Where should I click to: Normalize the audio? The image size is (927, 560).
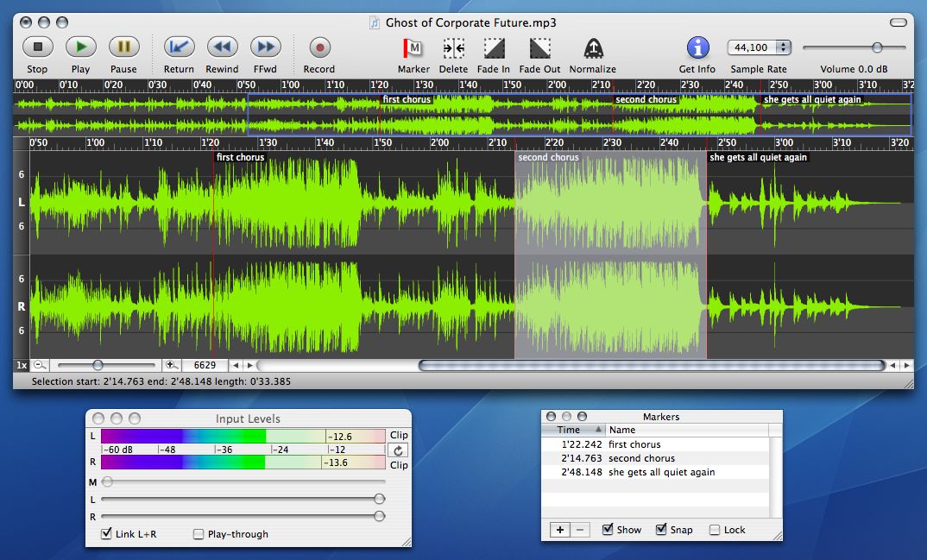pyautogui.click(x=592, y=47)
